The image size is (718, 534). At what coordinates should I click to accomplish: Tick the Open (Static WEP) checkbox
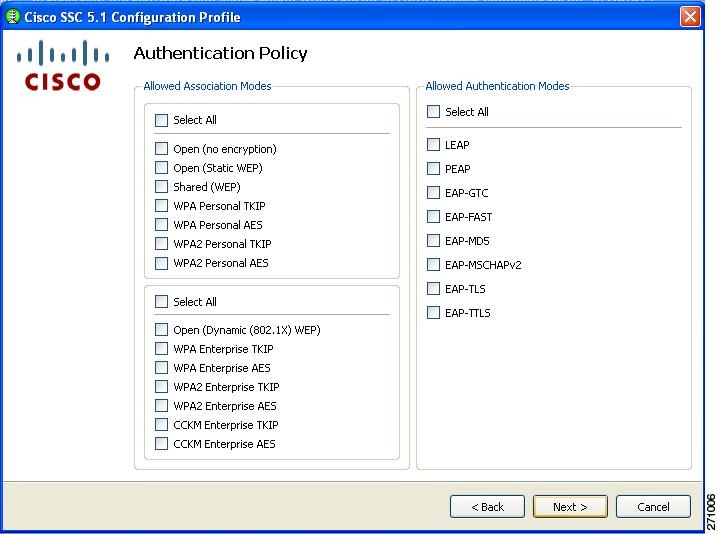(x=161, y=168)
